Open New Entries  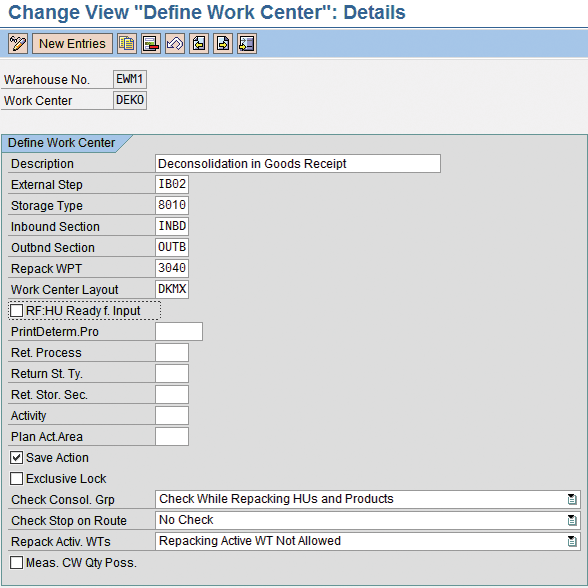(x=72, y=44)
